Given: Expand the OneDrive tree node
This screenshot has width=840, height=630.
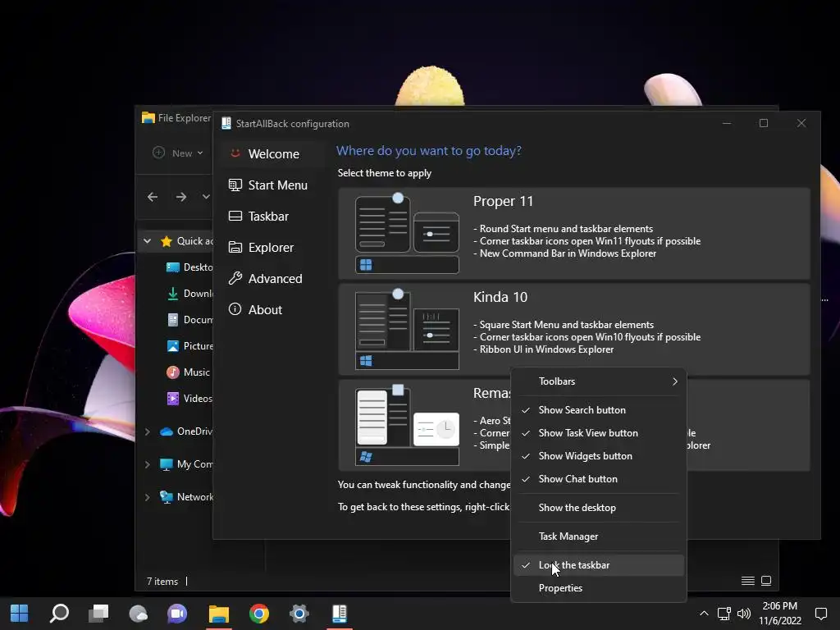Looking at the screenshot, I should (x=148, y=431).
